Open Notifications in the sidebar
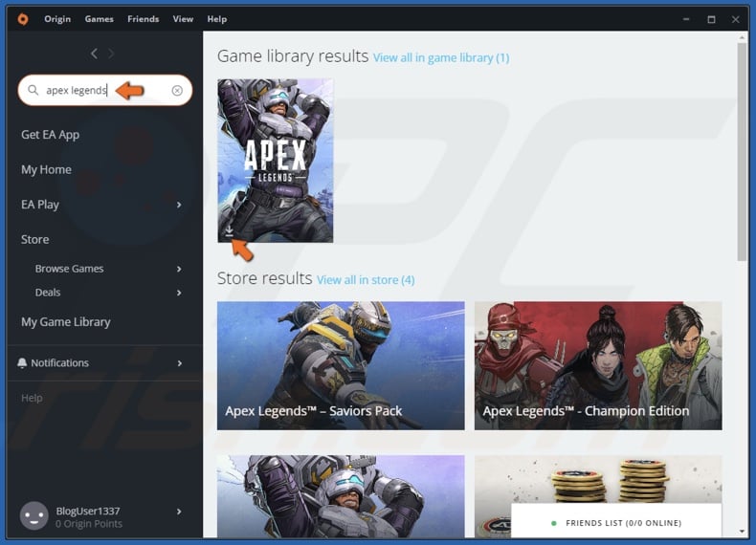 point(59,362)
